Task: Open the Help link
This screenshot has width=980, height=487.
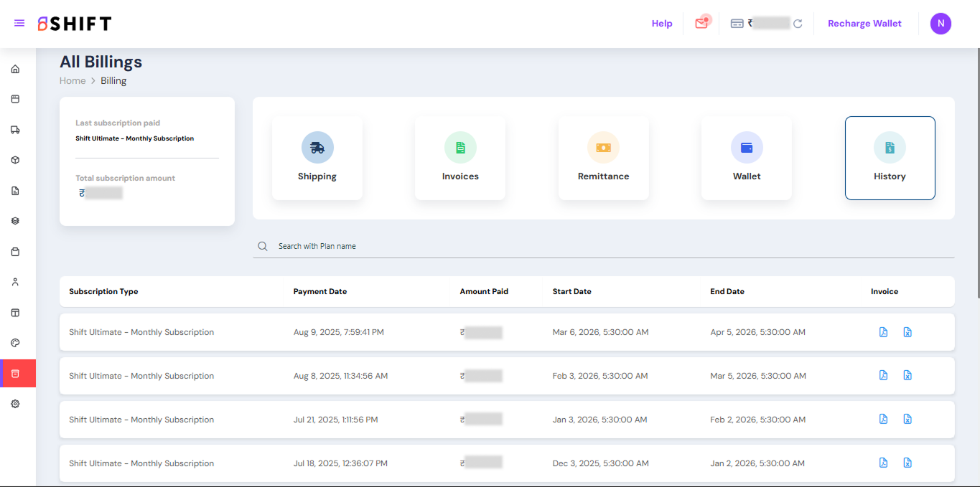Action: 662,24
